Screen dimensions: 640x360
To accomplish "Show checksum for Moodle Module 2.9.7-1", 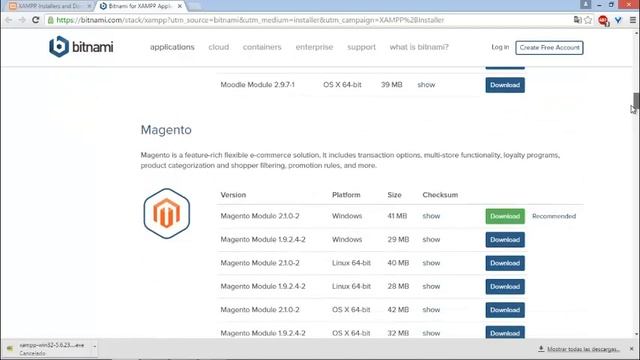I will (x=426, y=85).
